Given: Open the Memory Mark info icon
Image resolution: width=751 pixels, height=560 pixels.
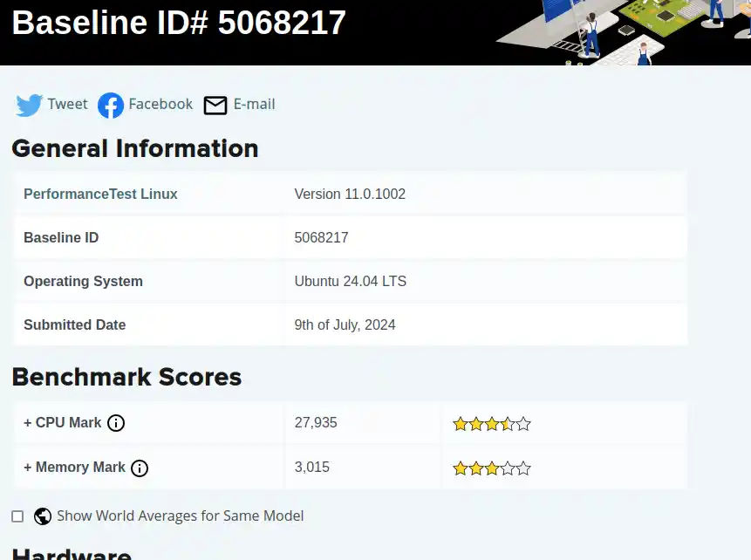Looking at the screenshot, I should click(140, 468).
